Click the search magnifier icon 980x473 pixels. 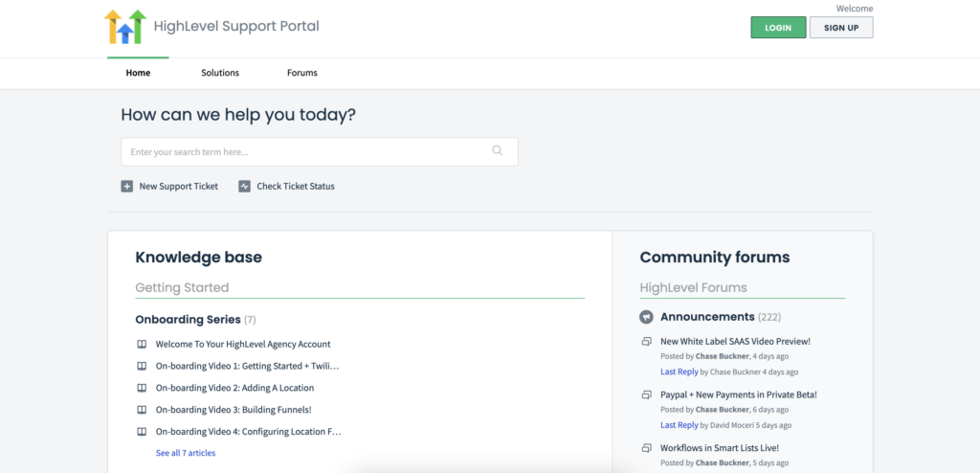[497, 150]
